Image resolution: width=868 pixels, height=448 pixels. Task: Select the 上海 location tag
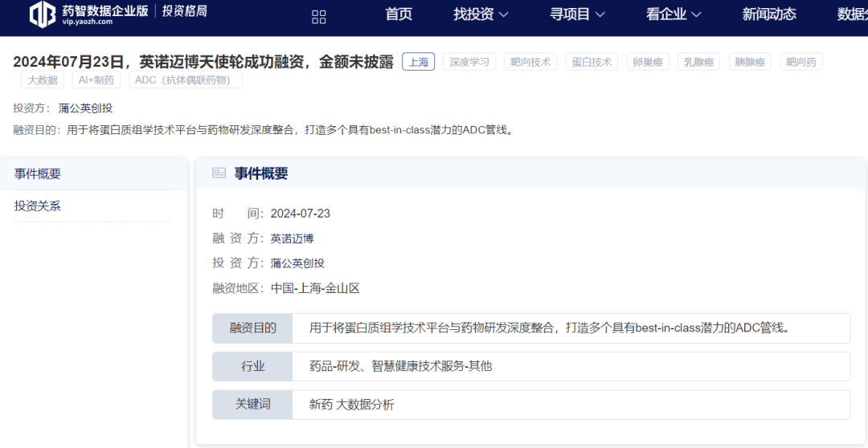click(x=418, y=62)
